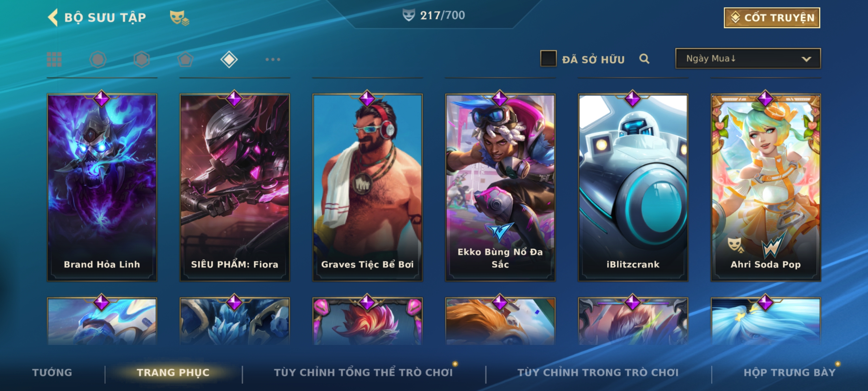868x391 pixels.
Task: Open Tùy Chỉnh Trong Trò Chơi tab
Action: (x=598, y=372)
